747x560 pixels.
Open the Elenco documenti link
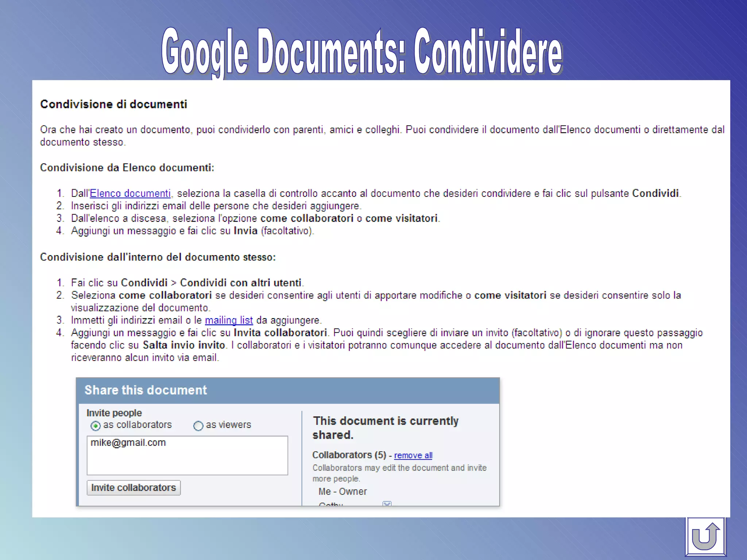point(130,193)
